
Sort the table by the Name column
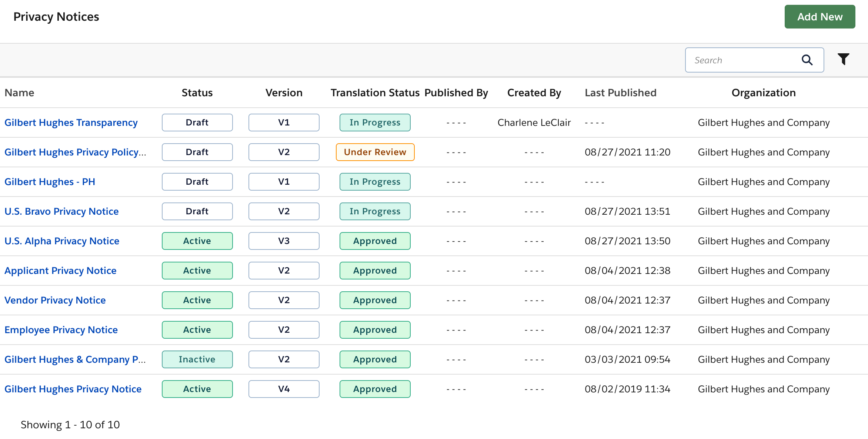click(19, 93)
